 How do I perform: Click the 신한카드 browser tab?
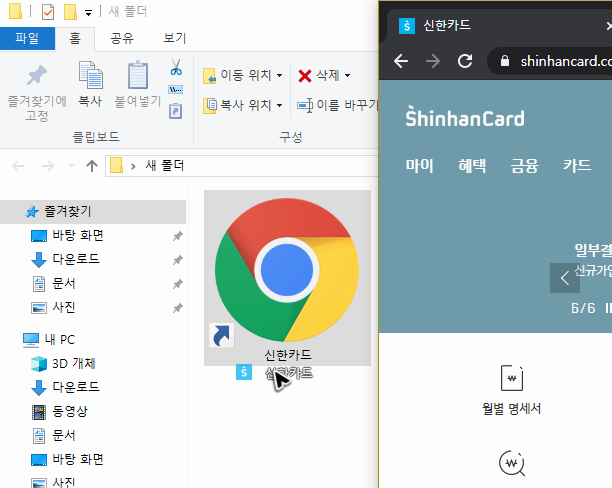(500, 26)
